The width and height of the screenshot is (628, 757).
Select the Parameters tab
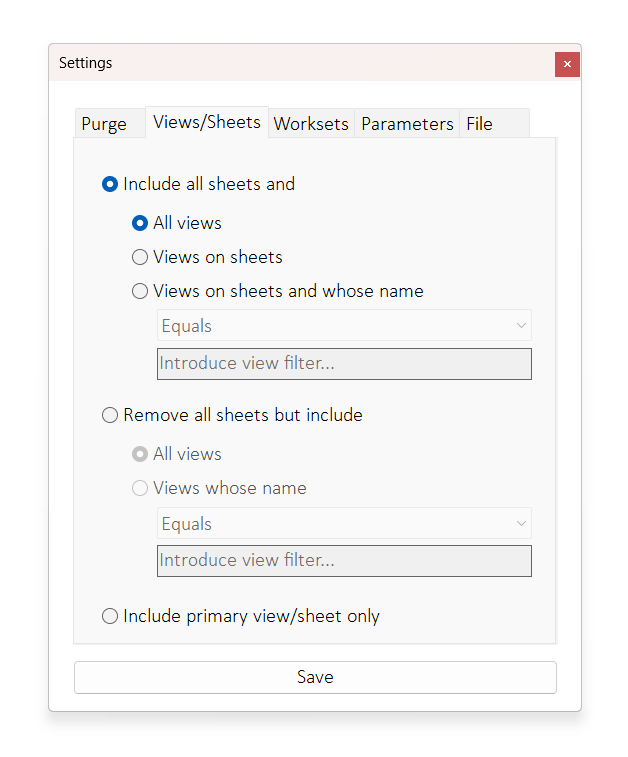pos(407,124)
